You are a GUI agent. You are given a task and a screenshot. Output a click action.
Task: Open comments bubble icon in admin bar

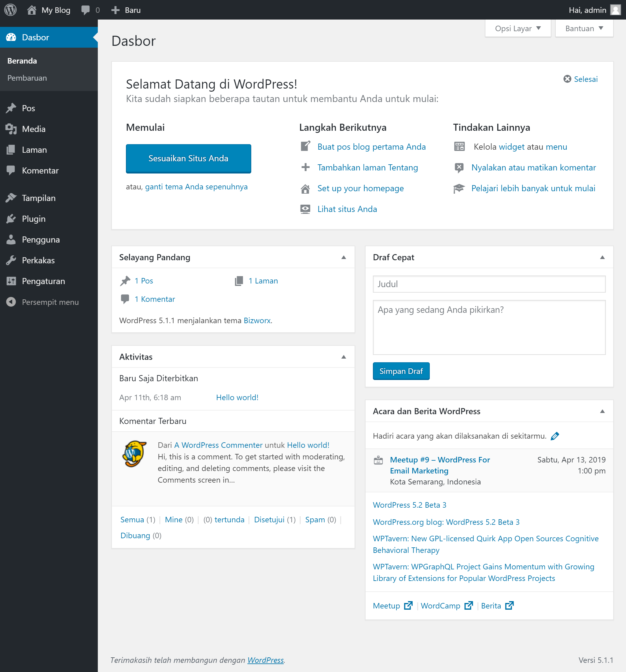86,10
